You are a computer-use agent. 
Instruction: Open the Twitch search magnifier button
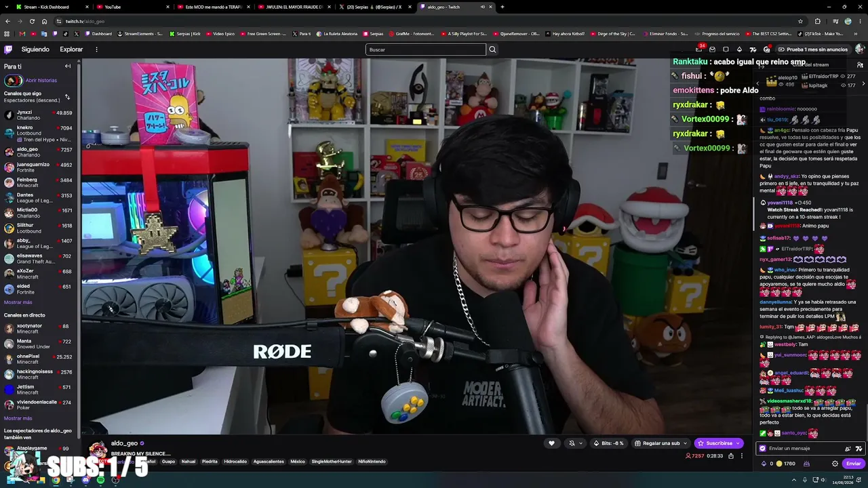point(492,49)
